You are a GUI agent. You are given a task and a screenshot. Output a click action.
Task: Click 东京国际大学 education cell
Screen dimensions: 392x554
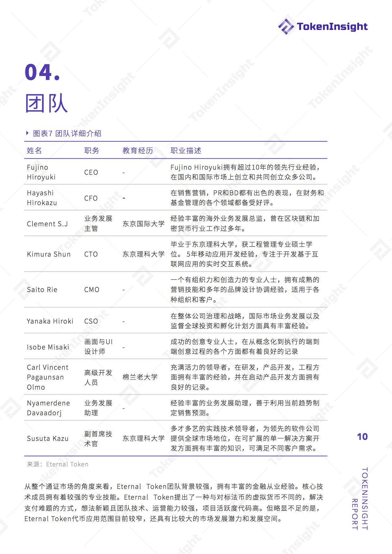[x=144, y=224]
